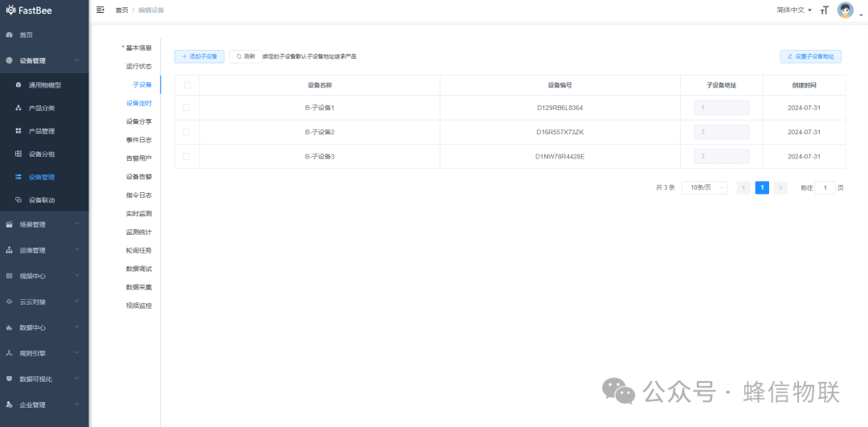
Task: Switch to the 运行状态 tab
Action: pos(138,66)
